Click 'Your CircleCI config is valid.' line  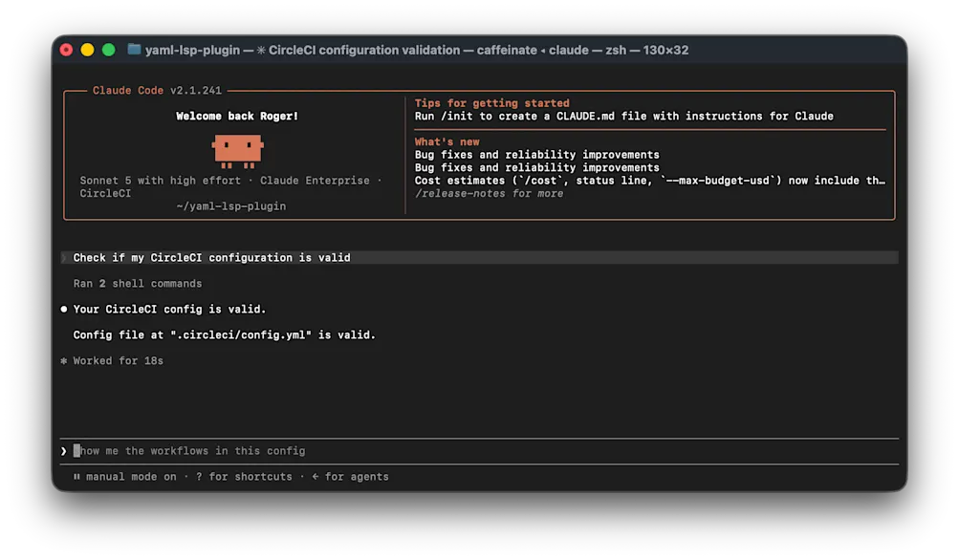[x=169, y=310]
